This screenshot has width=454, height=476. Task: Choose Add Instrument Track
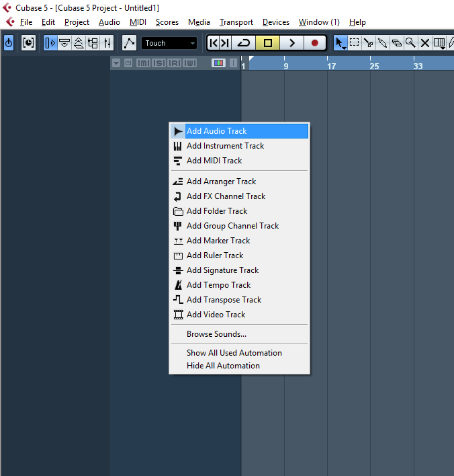[239, 146]
